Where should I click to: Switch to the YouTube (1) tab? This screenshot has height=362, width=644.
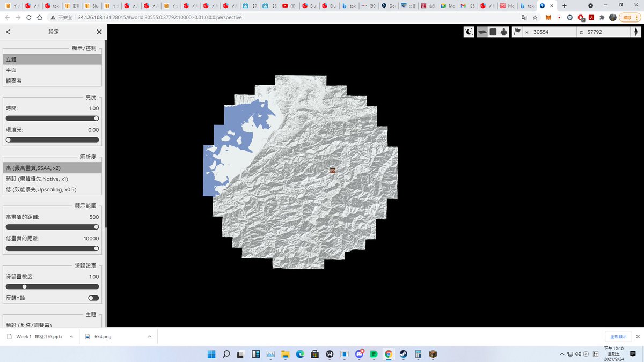[289, 6]
